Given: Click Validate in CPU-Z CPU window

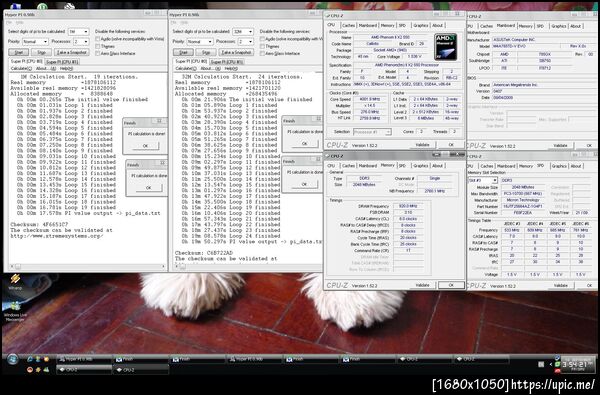Looking at the screenshot, I should click(x=422, y=145).
